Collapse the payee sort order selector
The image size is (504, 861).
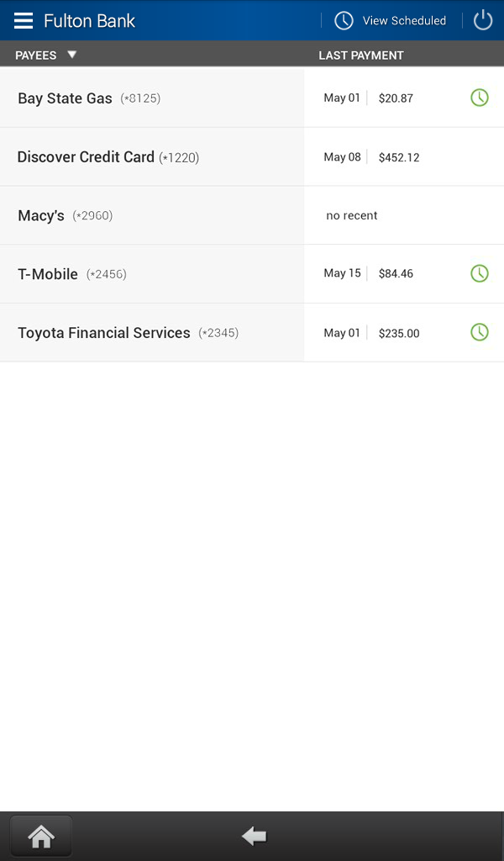pos(72,54)
